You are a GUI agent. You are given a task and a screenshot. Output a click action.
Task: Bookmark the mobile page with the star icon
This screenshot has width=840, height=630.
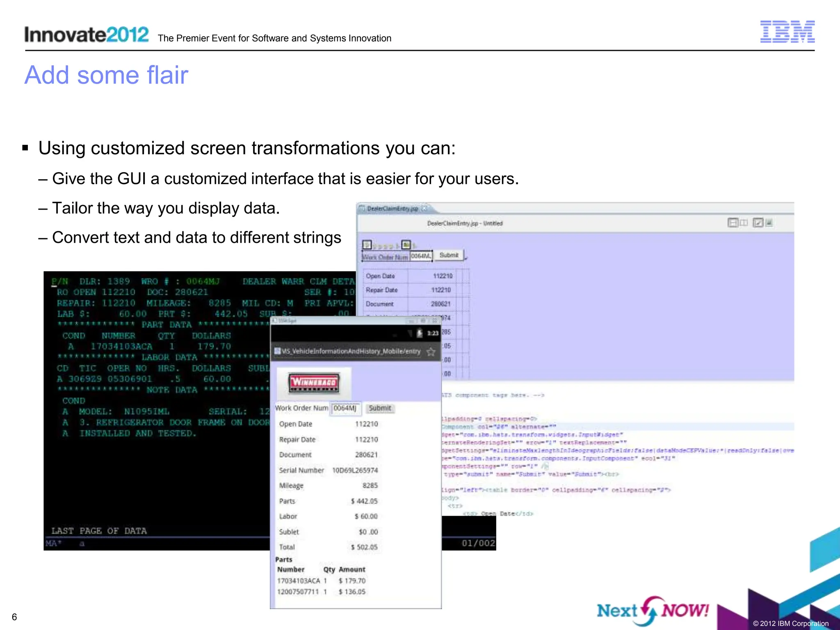(x=431, y=352)
